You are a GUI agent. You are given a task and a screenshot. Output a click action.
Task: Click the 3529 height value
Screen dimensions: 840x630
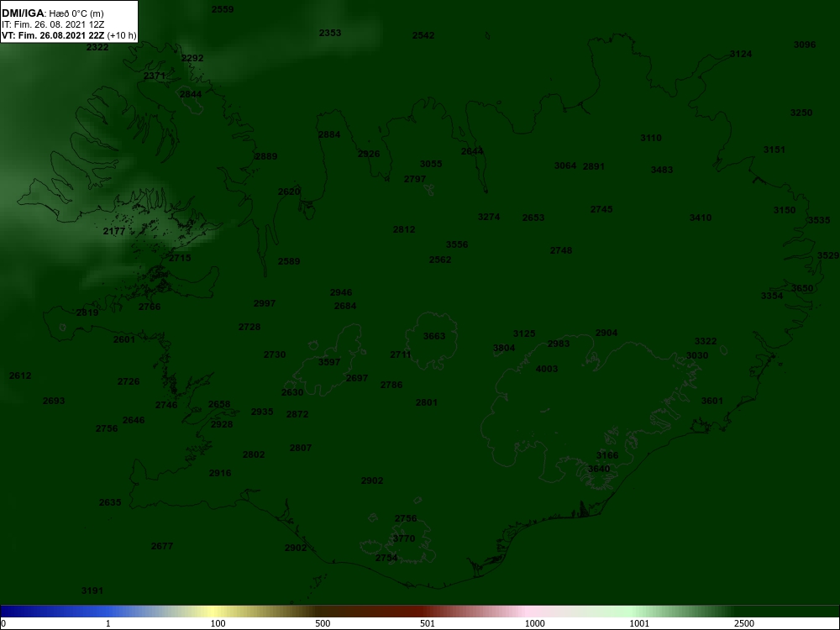click(828, 256)
